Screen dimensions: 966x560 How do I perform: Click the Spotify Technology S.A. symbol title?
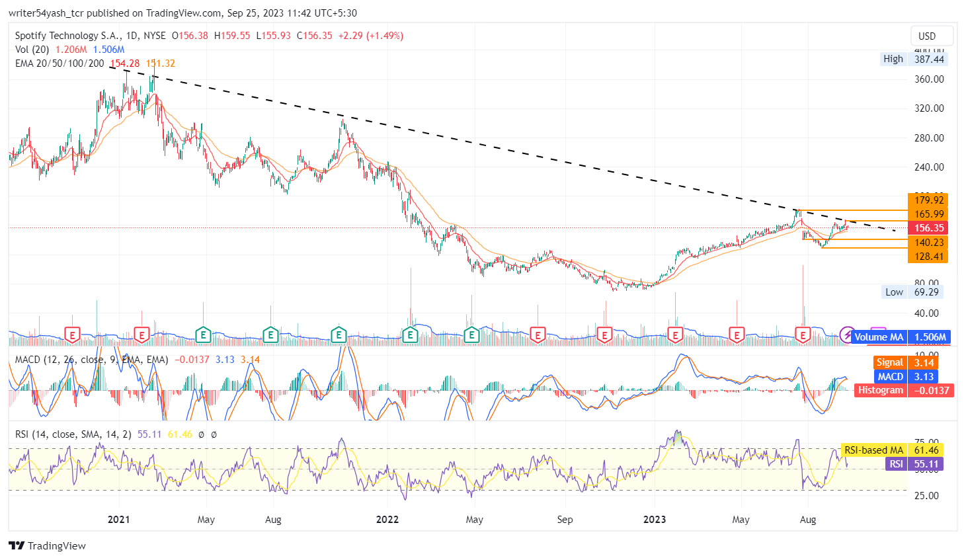[66, 36]
